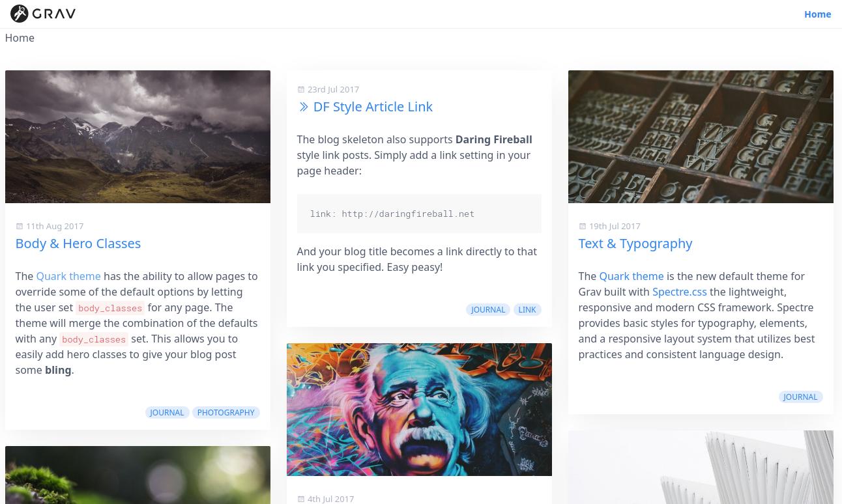Click the 11th Aug 2017 date text
Screen dimensions: 842x504
click(x=55, y=226)
